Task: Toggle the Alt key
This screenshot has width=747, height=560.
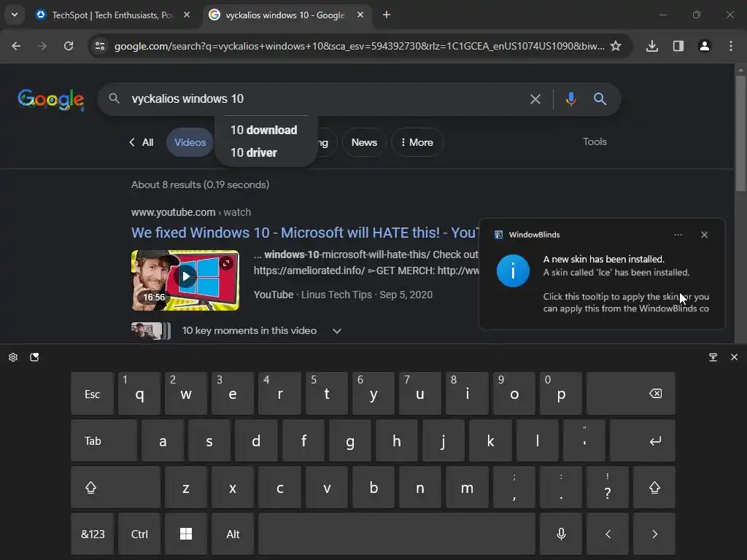Action: [x=233, y=534]
